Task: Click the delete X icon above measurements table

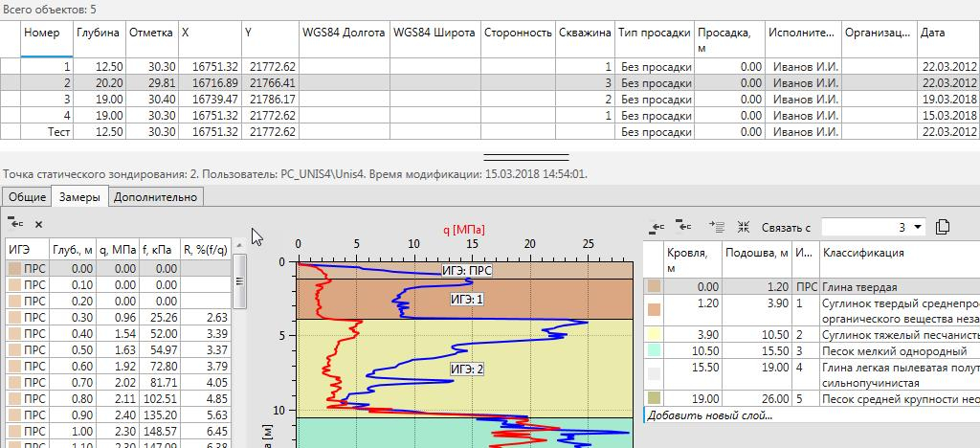Action: click(x=38, y=224)
